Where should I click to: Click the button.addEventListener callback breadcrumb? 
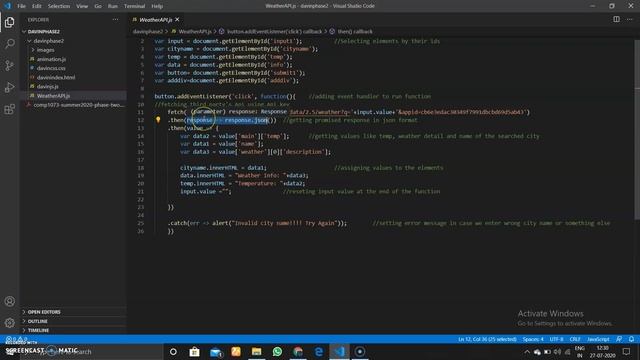(274, 31)
